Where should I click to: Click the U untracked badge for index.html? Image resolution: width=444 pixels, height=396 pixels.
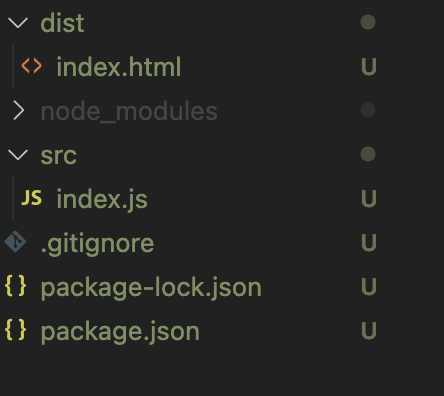(x=369, y=67)
